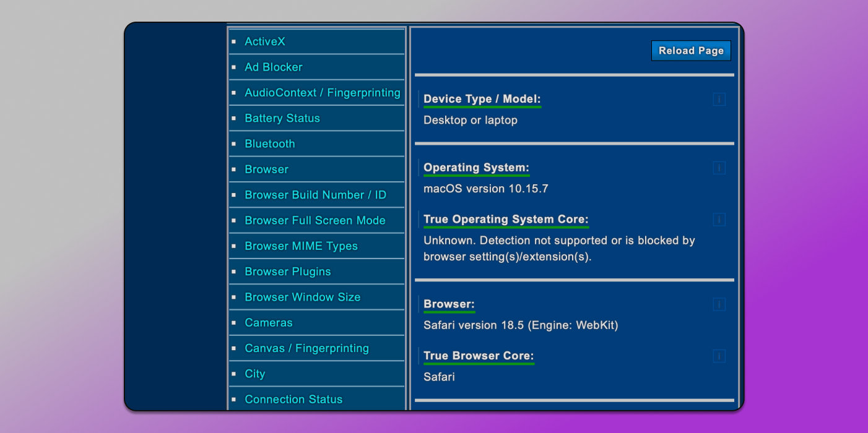The height and width of the screenshot is (433, 868).
Task: Click the Browser Window Size link
Action: [302, 297]
